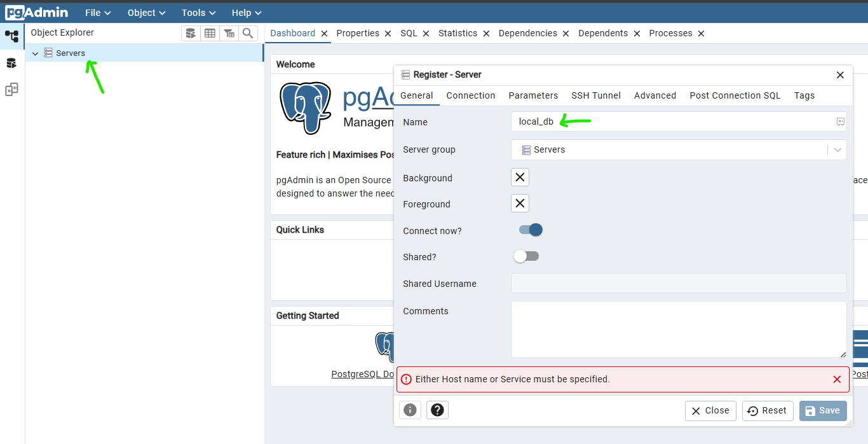Open help with the question mark button
The width and height of the screenshot is (868, 444).
pos(437,410)
